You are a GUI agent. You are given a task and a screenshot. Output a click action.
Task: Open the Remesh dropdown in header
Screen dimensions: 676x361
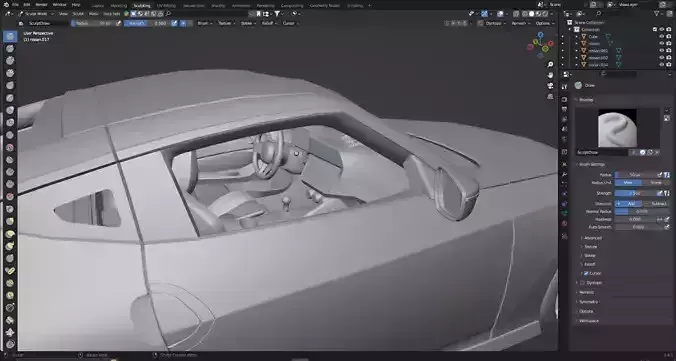[520, 23]
